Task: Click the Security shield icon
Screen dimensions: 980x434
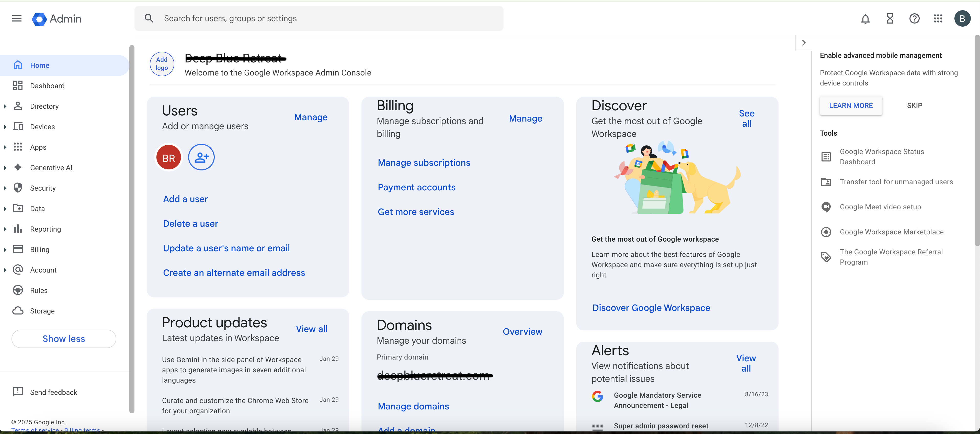Action: pos(18,188)
